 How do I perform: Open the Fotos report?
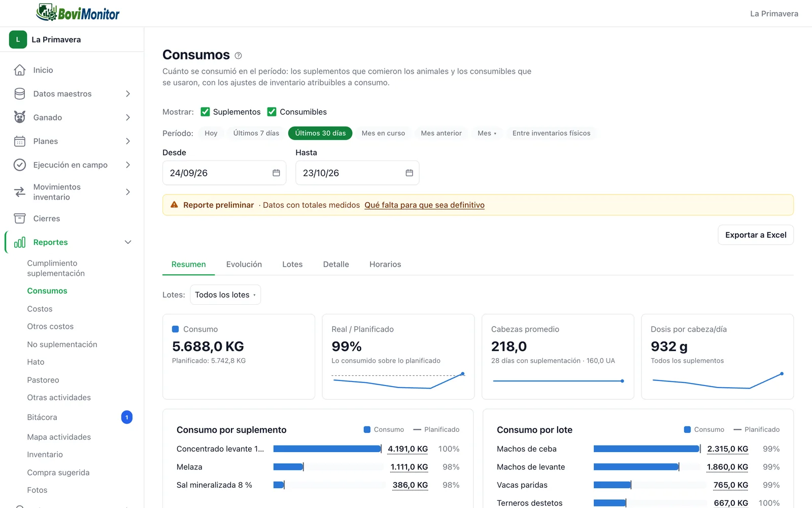click(37, 490)
